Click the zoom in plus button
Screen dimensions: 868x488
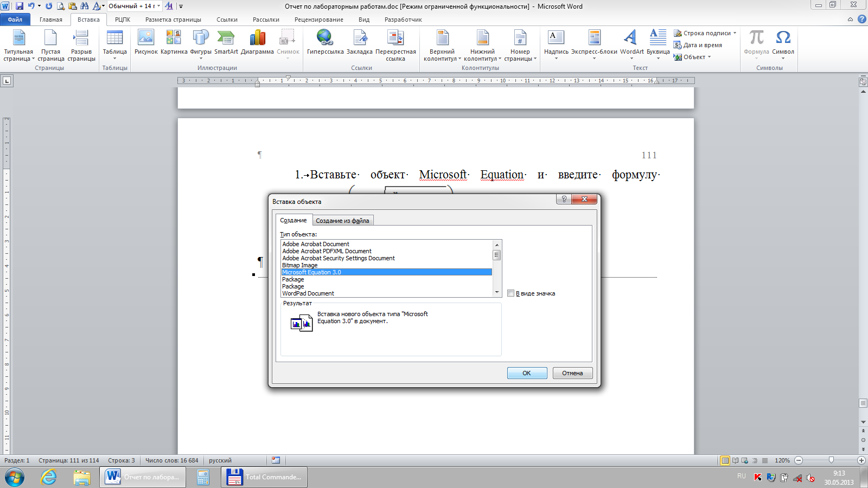pos(861,460)
